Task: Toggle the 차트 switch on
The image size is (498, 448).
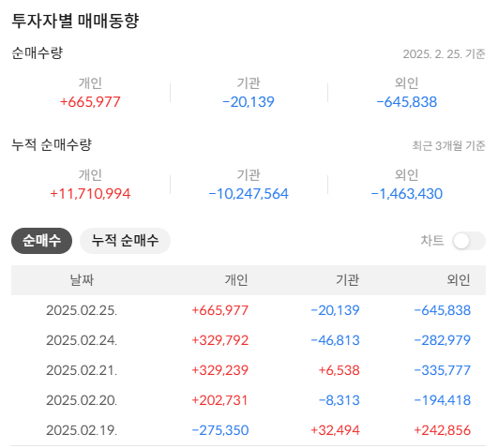Action: coord(469,241)
